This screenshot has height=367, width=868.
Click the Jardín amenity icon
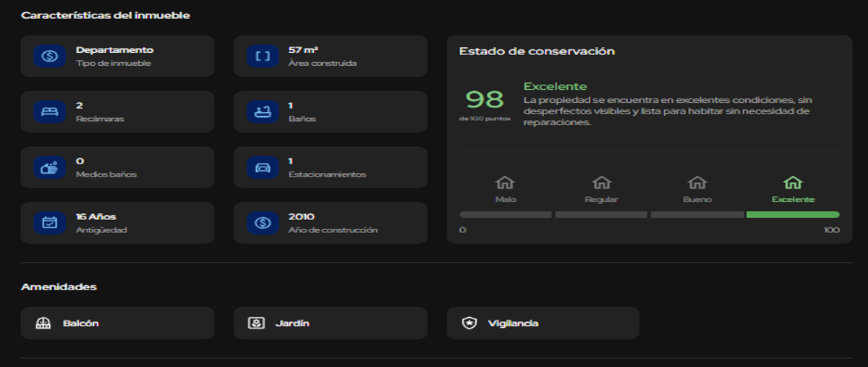(256, 323)
